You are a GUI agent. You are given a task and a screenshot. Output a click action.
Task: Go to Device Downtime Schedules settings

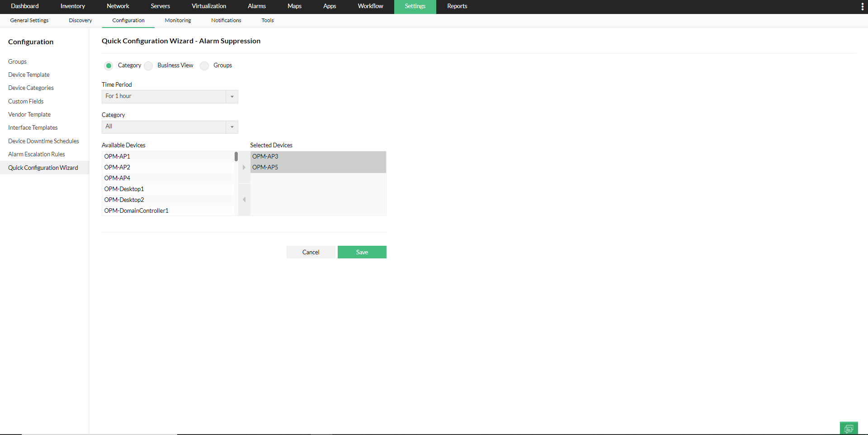tap(43, 141)
